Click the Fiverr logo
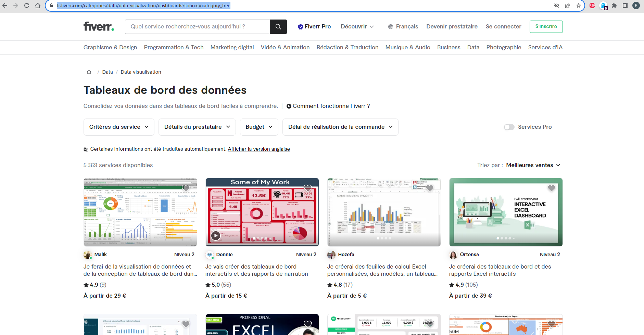 (99, 26)
